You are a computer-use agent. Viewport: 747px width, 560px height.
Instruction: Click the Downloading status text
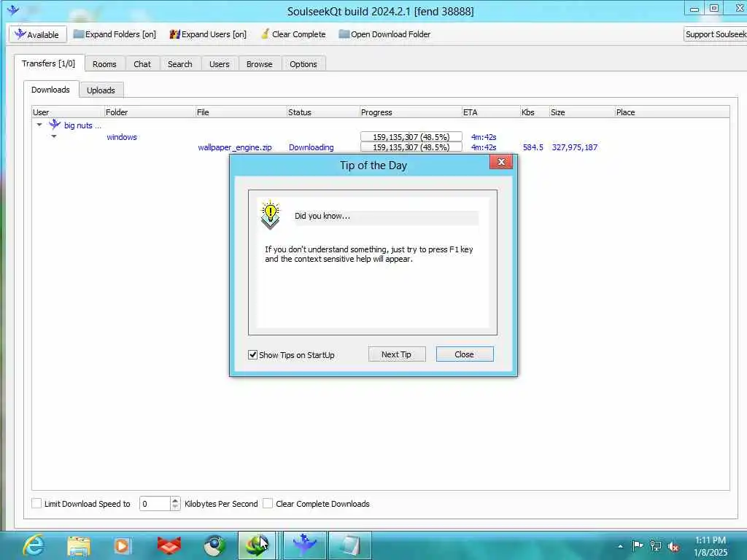311,147
